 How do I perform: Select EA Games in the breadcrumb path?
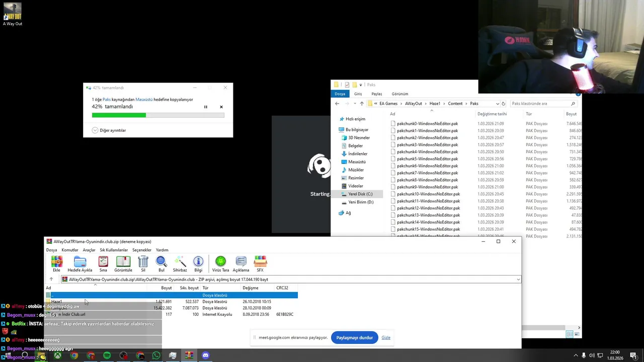(388, 104)
